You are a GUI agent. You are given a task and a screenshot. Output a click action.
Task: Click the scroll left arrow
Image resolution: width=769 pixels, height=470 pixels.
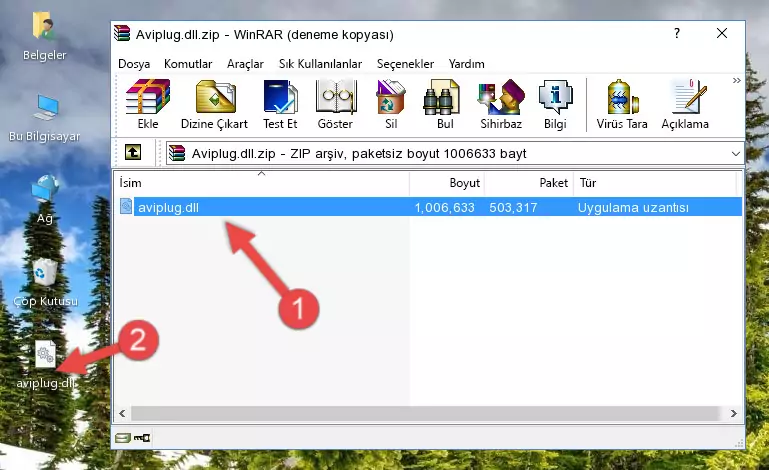122,413
